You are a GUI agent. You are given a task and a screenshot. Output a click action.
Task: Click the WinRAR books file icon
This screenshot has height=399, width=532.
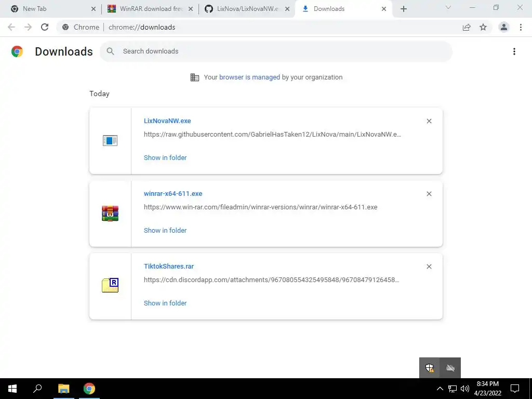(x=110, y=214)
